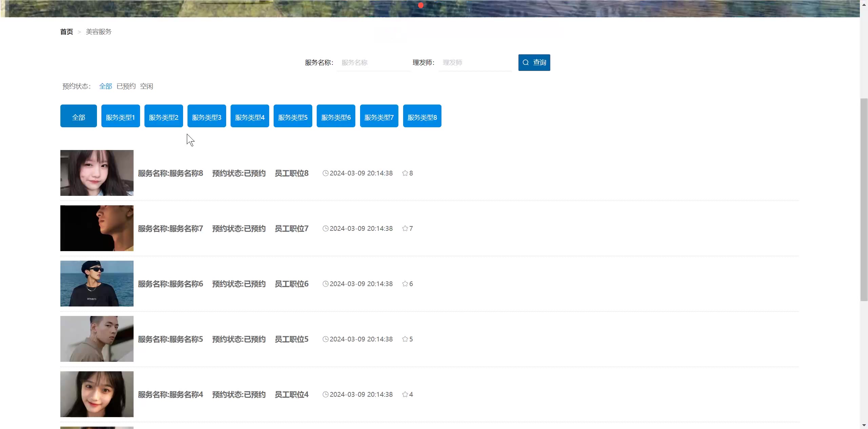Click the text 服务名称:服务名称6
Screen dimensions: 868x429
171,284
